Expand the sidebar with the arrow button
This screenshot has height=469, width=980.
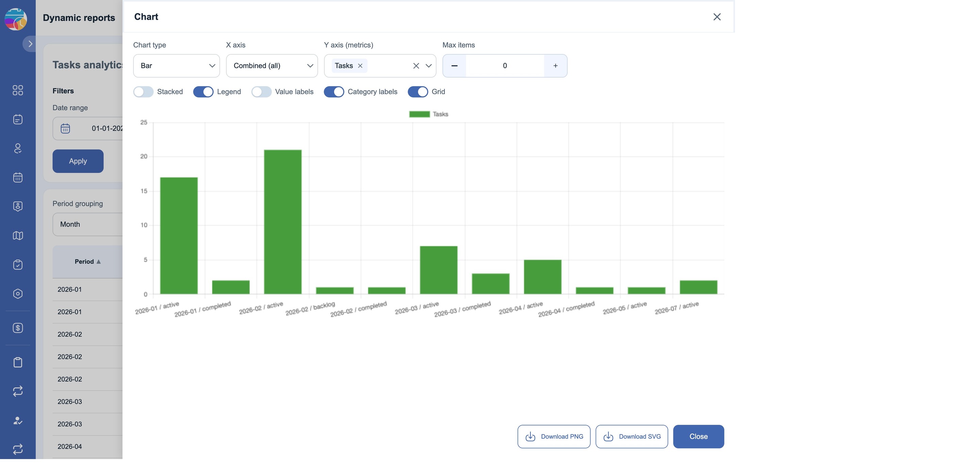[x=30, y=44]
